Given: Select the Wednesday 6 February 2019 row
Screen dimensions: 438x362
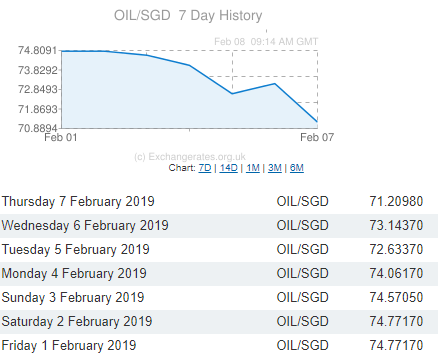Looking at the screenshot, I should coord(219,226).
